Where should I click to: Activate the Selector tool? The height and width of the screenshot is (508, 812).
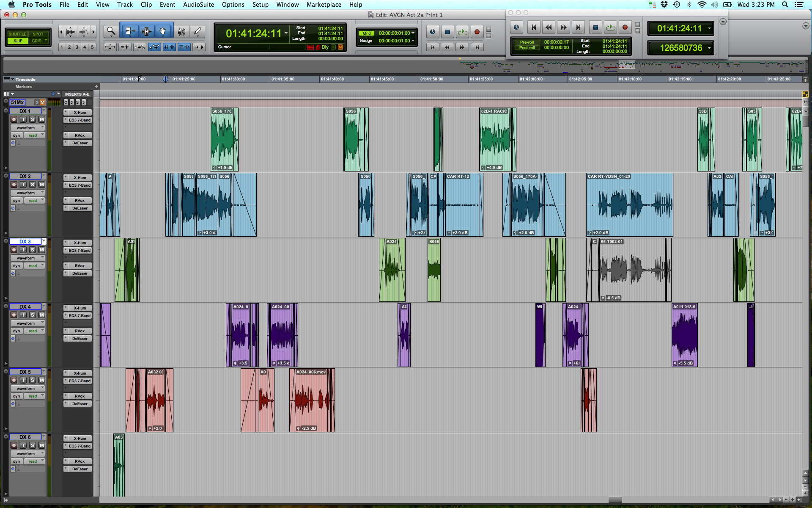click(147, 31)
